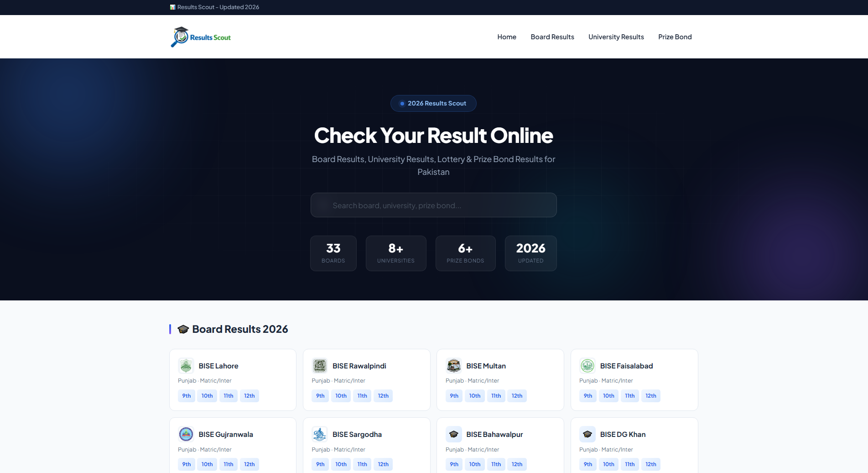Open the BISE Bahawalpur board title
This screenshot has width=868, height=473.
point(494,435)
